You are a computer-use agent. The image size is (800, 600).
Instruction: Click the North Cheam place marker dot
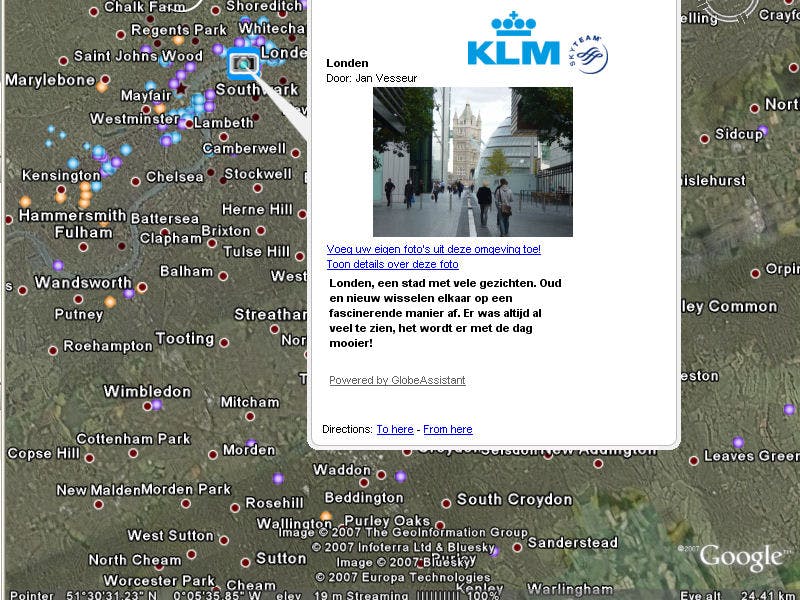tap(191, 554)
